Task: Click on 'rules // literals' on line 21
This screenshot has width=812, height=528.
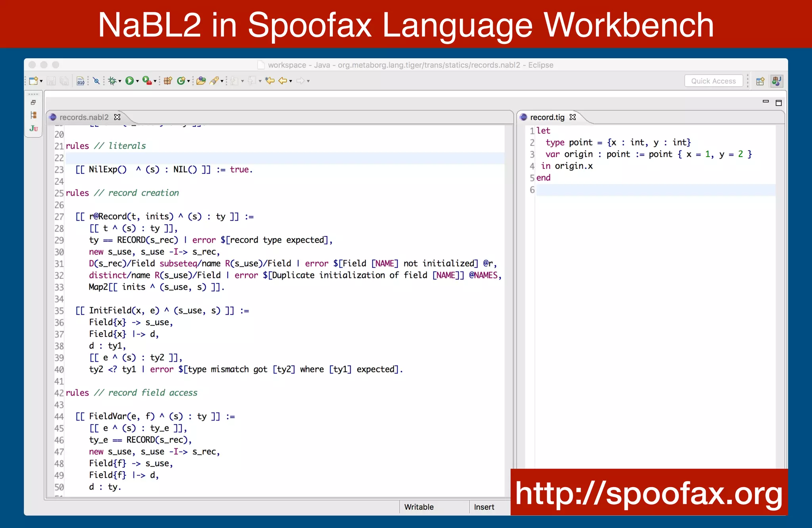Action: click(106, 146)
